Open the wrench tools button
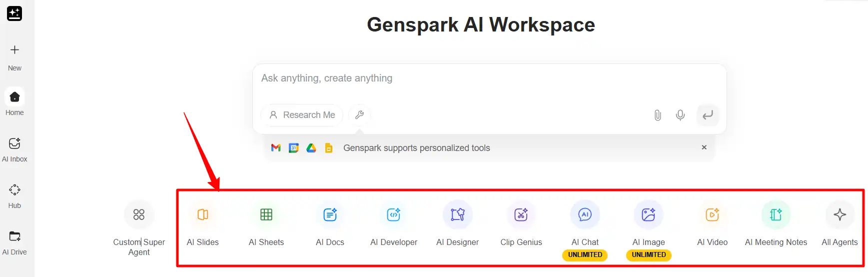 359,115
